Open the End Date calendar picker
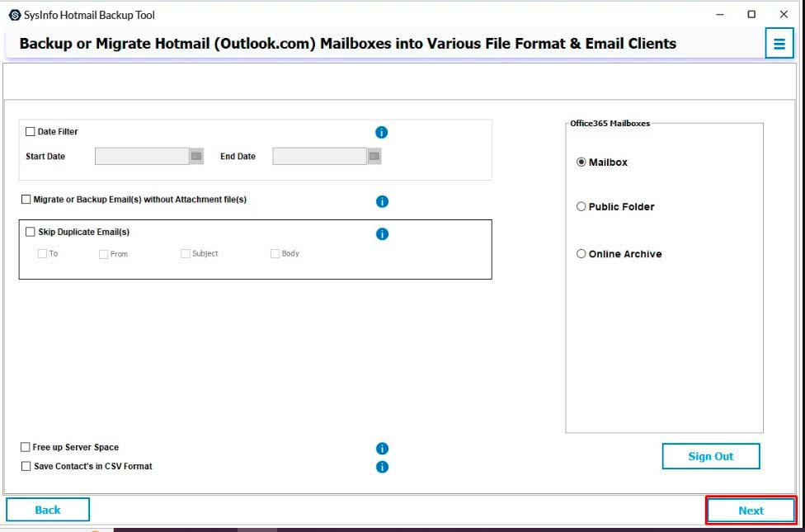805x532 pixels. [x=374, y=156]
